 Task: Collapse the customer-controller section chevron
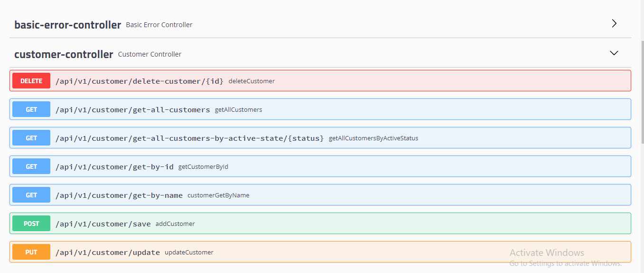click(x=614, y=53)
